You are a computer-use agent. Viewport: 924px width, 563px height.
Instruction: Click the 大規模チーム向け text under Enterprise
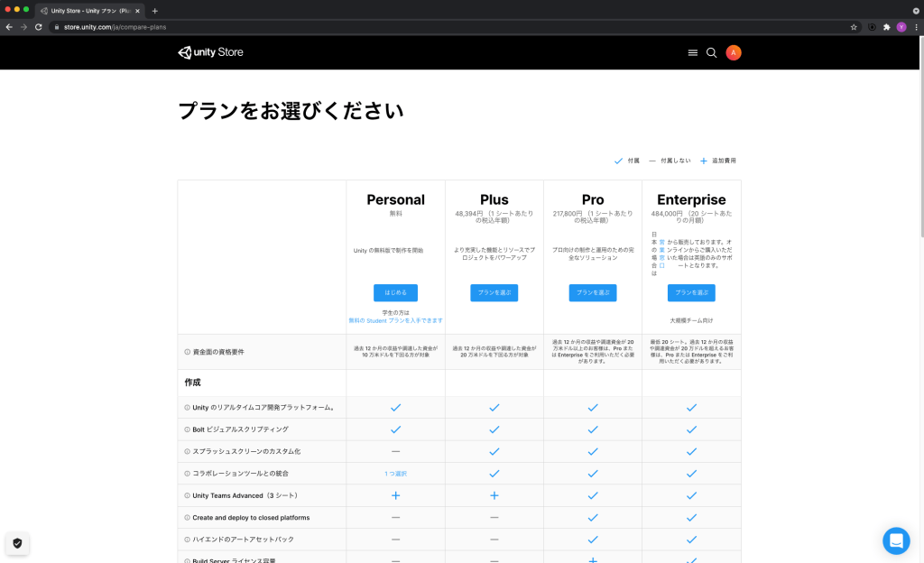[691, 321]
